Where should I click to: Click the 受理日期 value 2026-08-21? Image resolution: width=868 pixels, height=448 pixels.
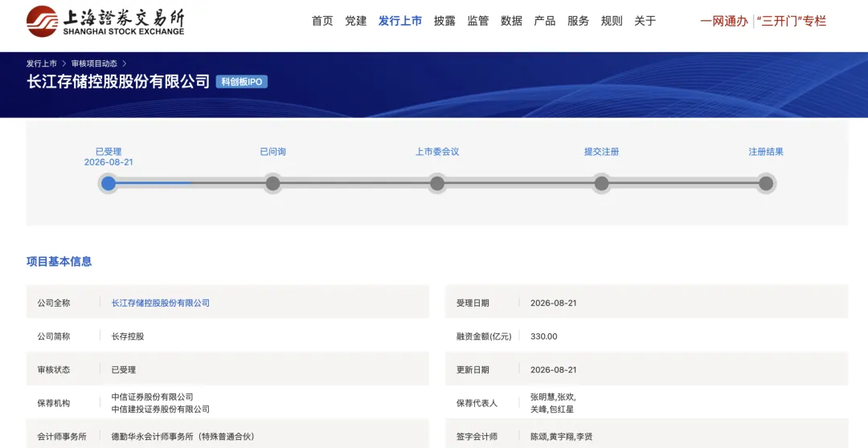pos(554,303)
